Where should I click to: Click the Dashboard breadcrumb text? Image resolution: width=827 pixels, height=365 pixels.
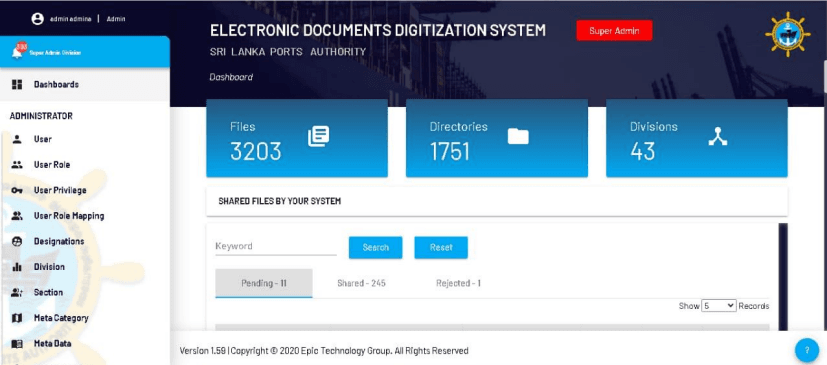coord(231,77)
